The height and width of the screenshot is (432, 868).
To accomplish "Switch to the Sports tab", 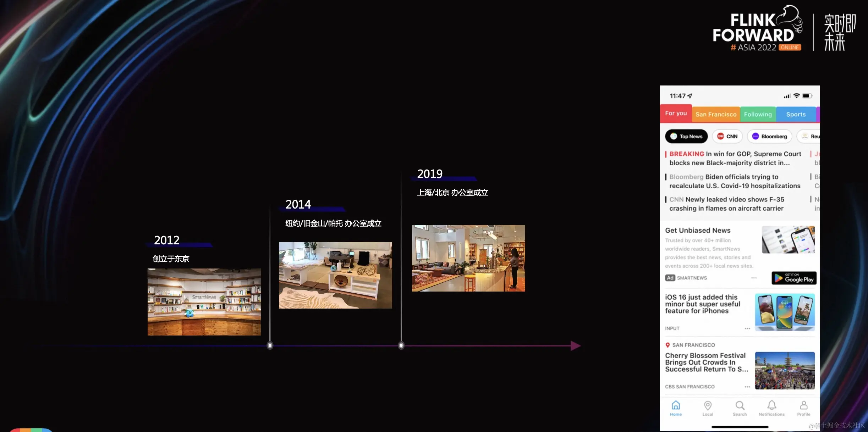I will click(796, 114).
